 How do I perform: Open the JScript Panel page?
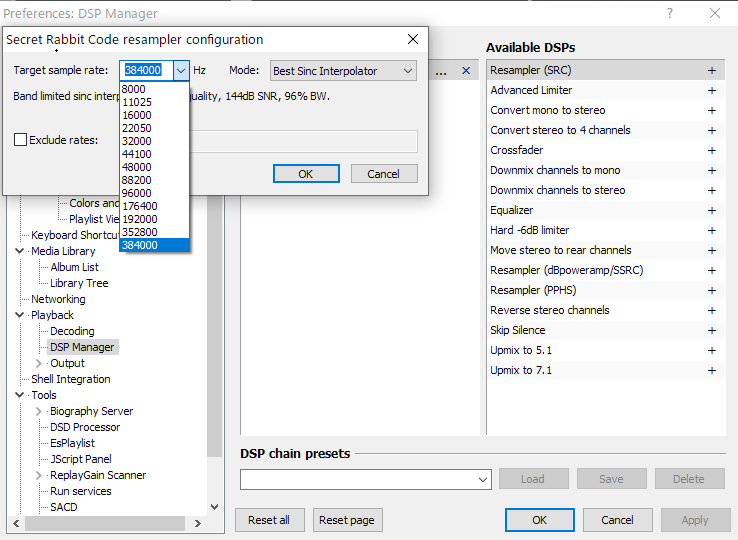tap(81, 459)
